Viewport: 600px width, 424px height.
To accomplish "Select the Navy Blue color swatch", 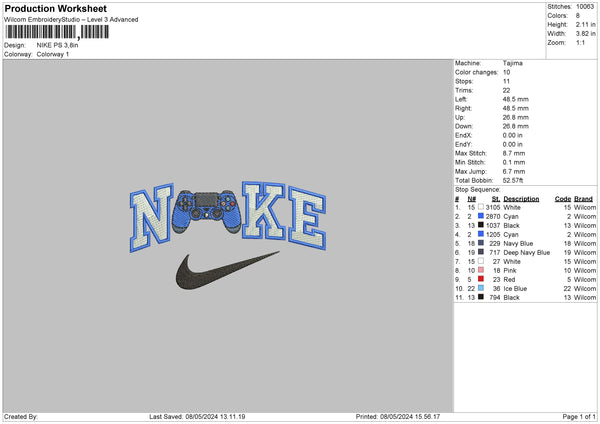I will [481, 243].
